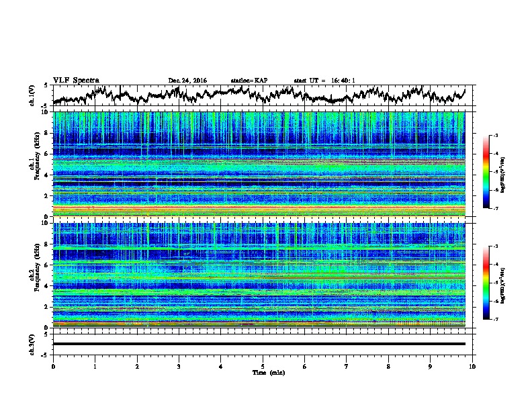
Task: Click the ch.3 flat black voltage trace
Action: (259, 344)
